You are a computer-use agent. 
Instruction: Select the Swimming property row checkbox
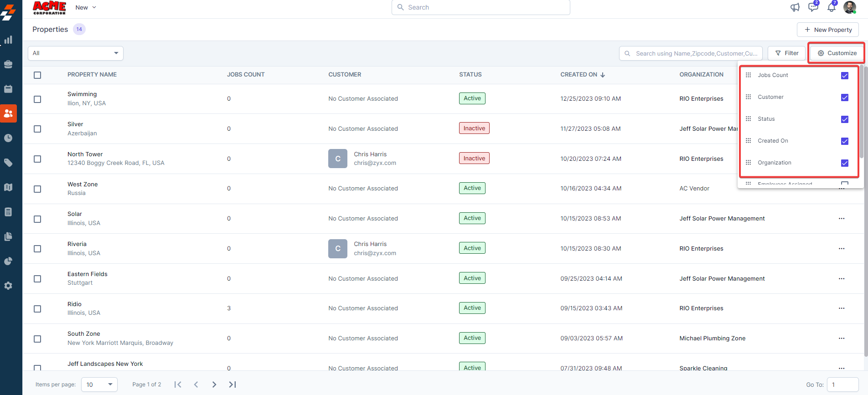pos(37,99)
